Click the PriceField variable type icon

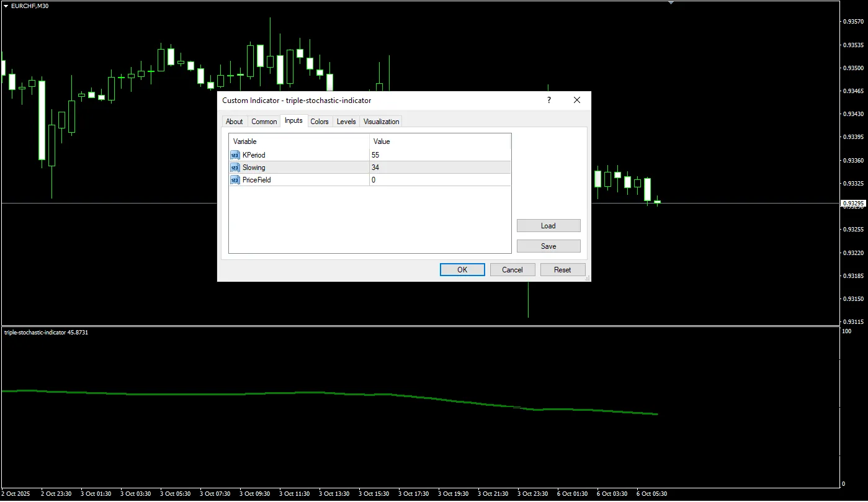point(235,180)
